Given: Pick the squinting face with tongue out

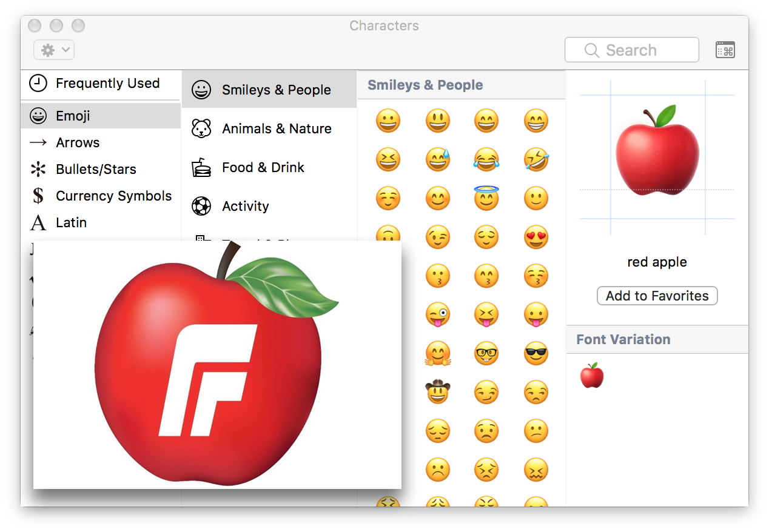Looking at the screenshot, I should point(486,314).
